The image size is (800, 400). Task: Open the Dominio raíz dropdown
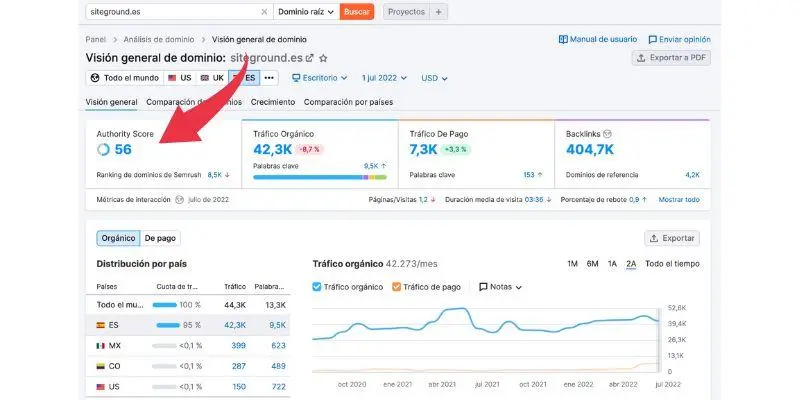(x=305, y=12)
